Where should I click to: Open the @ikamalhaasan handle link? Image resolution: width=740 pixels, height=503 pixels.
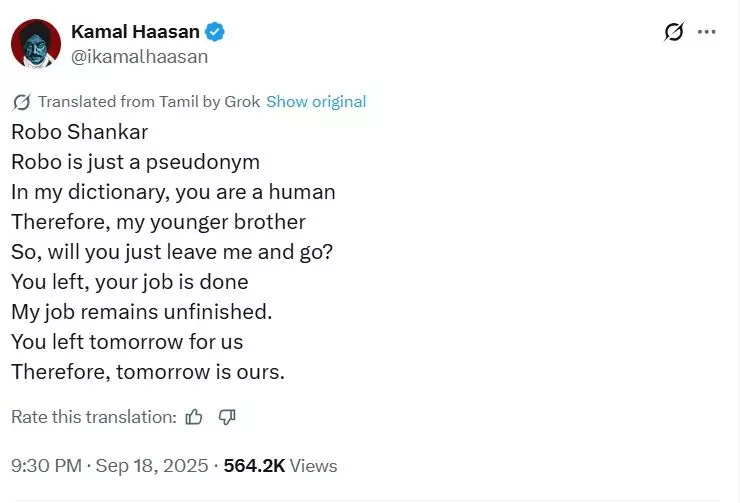coord(140,57)
